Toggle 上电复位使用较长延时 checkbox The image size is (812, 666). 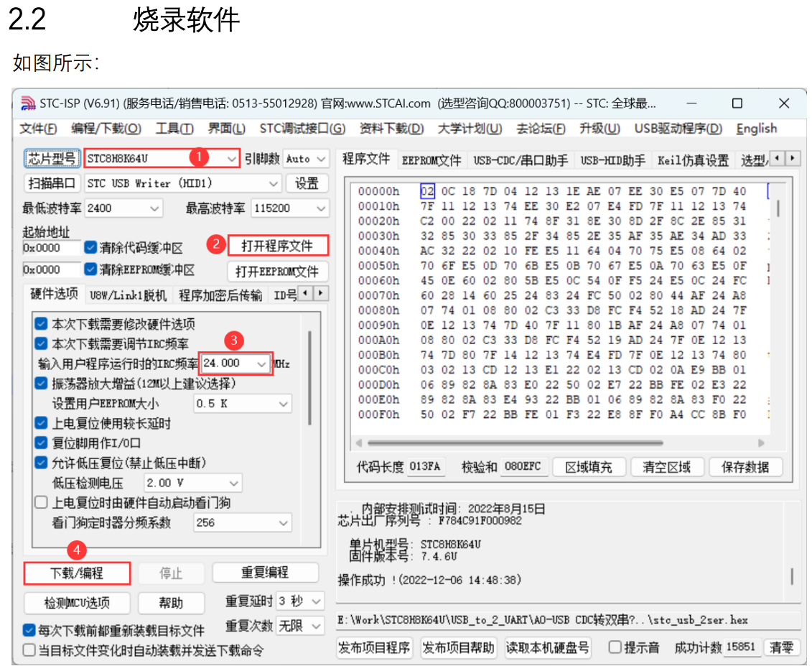point(41,423)
